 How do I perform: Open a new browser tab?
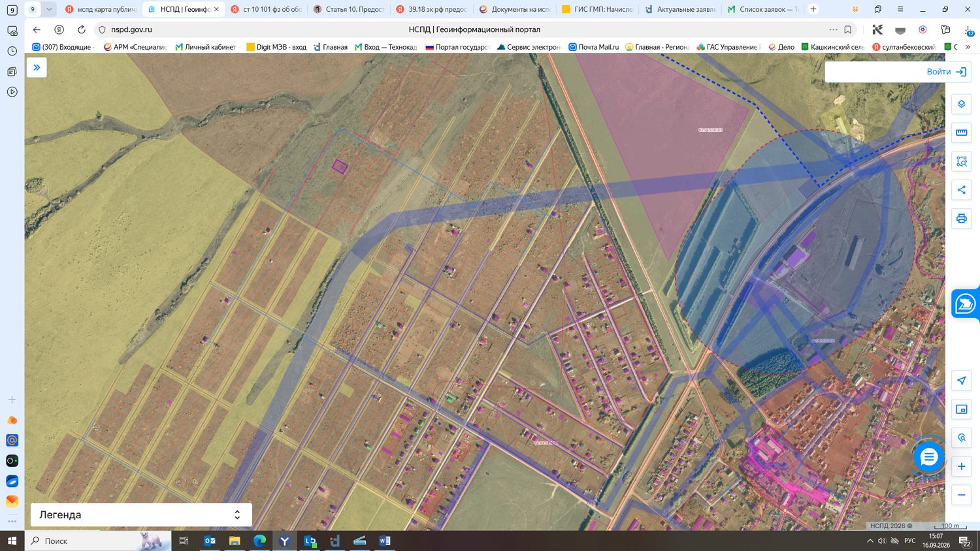tap(813, 9)
